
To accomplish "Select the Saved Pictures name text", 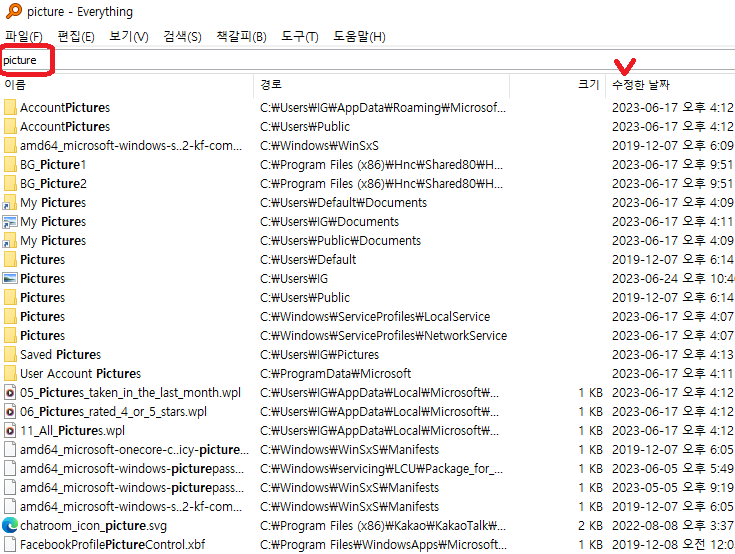I will [60, 354].
